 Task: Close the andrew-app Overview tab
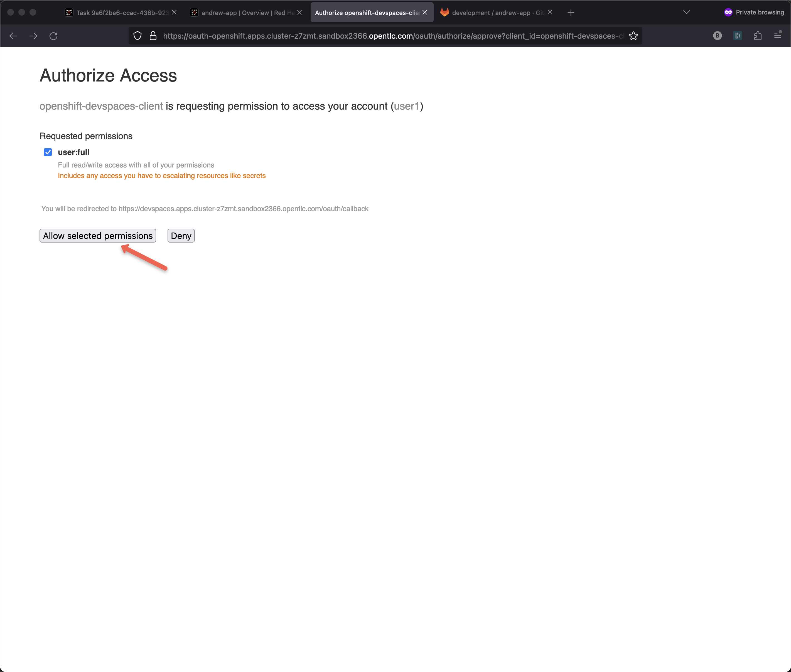(x=300, y=13)
